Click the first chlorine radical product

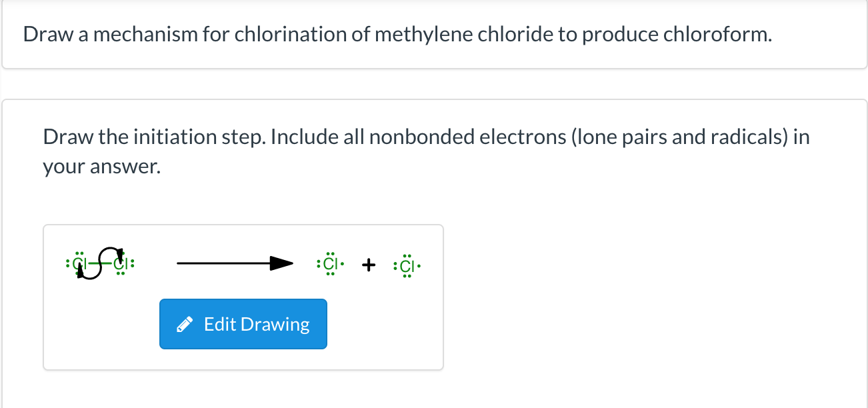click(330, 263)
